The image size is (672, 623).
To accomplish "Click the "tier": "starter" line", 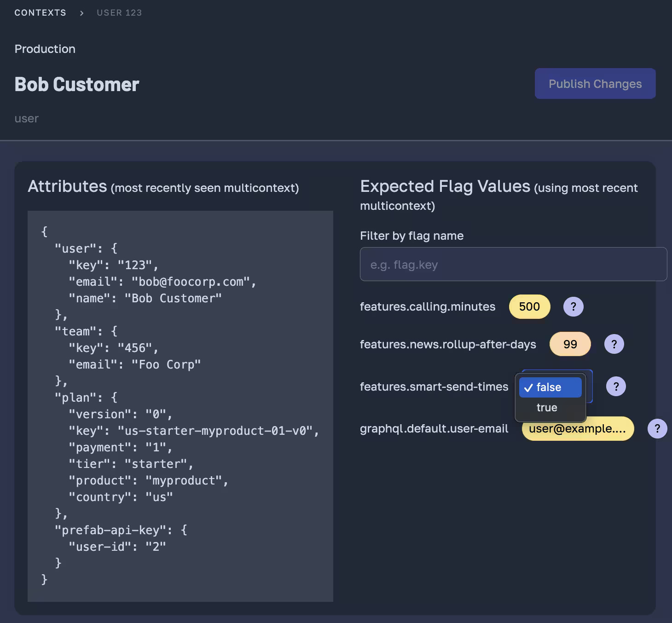I will [131, 464].
